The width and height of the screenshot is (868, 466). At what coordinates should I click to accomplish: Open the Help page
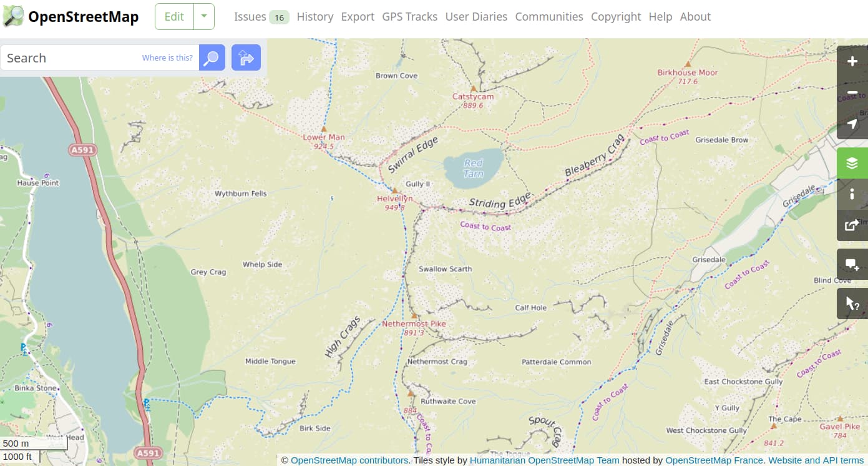[660, 17]
